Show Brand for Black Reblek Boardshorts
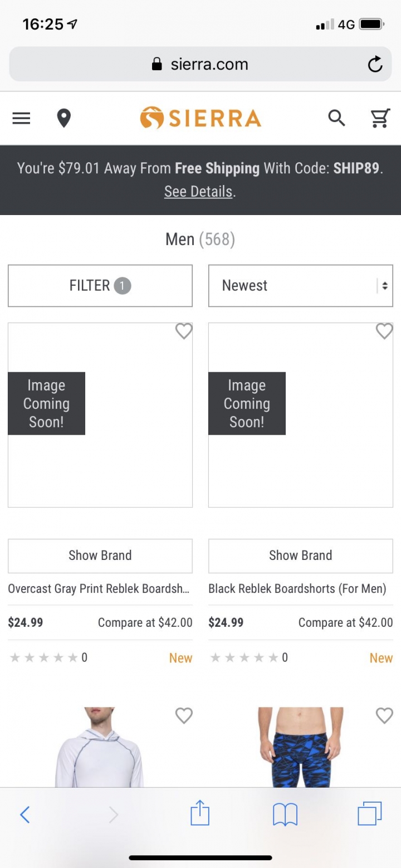Viewport: 401px width, 868px height. 301,555
